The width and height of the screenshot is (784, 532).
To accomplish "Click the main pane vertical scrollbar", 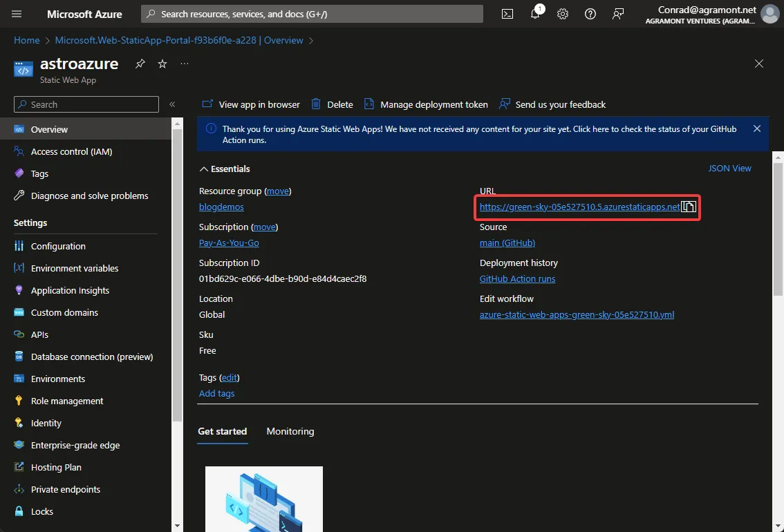I will [778, 229].
